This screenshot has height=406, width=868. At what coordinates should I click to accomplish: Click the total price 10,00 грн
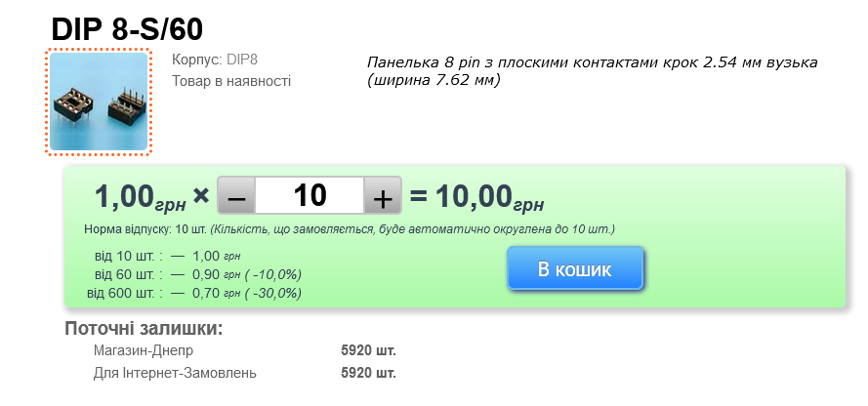pyautogui.click(x=489, y=197)
